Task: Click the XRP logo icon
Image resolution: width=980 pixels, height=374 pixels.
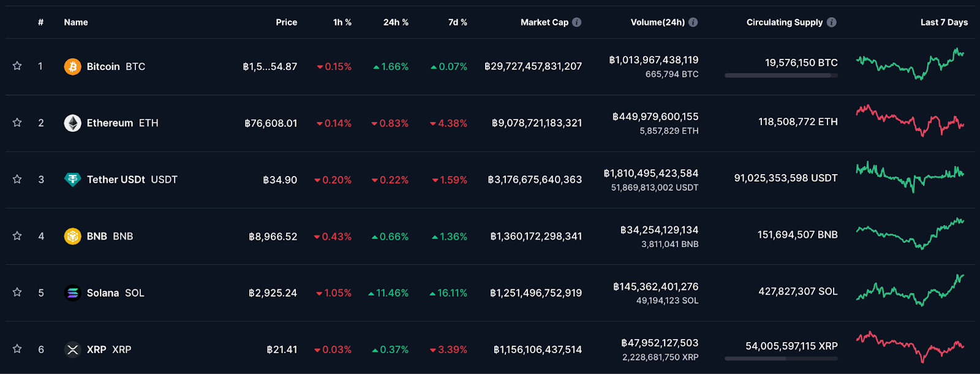Action: point(72,349)
